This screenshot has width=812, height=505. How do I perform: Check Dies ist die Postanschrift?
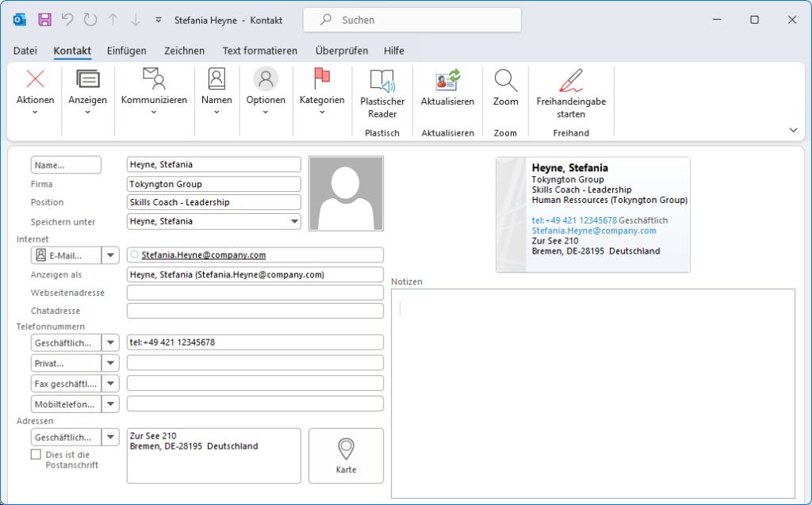pyautogui.click(x=36, y=454)
